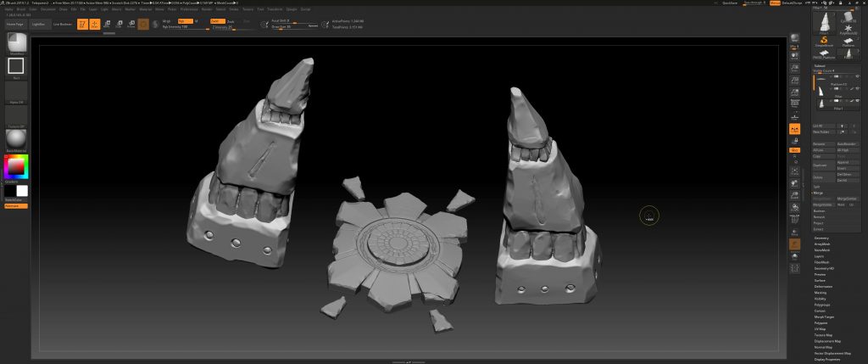
Task: Open the Preferences menu
Action: click(189, 8)
